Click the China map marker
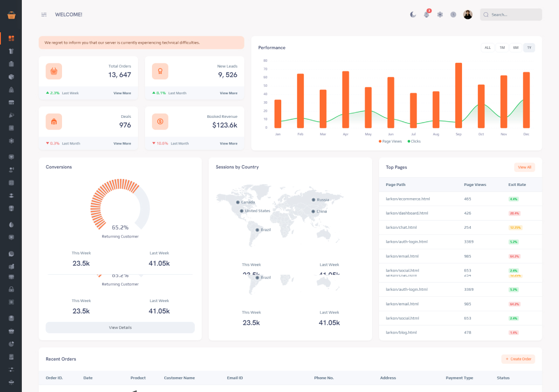Image resolution: width=559 pixels, height=392 pixels. pyautogui.click(x=313, y=211)
